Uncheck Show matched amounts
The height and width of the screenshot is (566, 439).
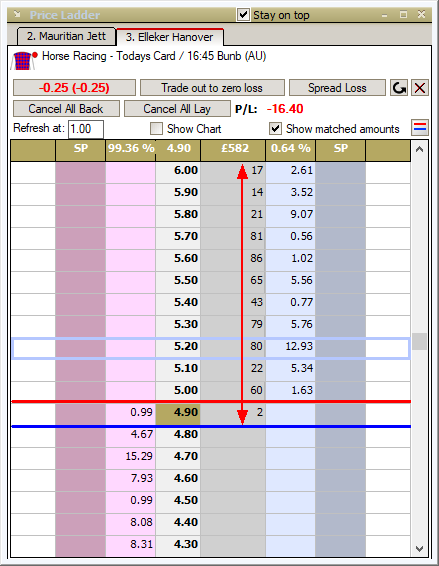(275, 129)
